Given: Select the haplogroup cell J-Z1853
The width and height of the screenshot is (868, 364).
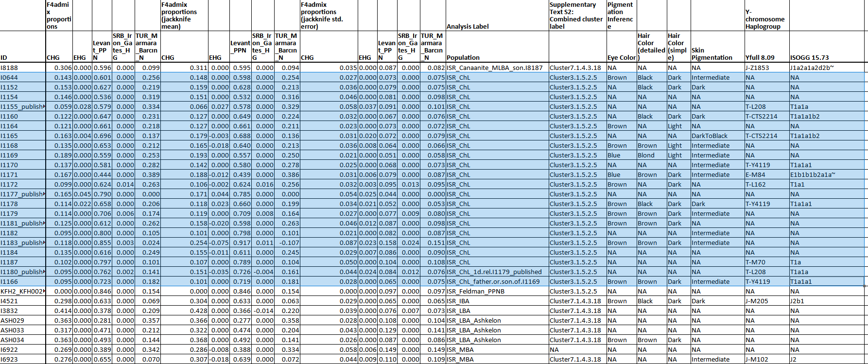Looking at the screenshot, I should (x=766, y=68).
